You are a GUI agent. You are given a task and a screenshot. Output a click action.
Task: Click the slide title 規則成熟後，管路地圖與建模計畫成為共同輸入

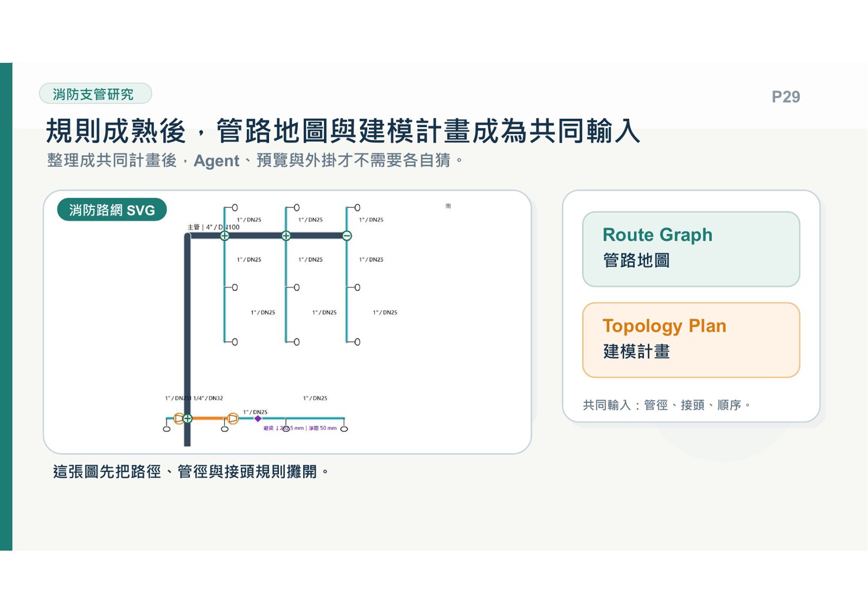[x=343, y=131]
